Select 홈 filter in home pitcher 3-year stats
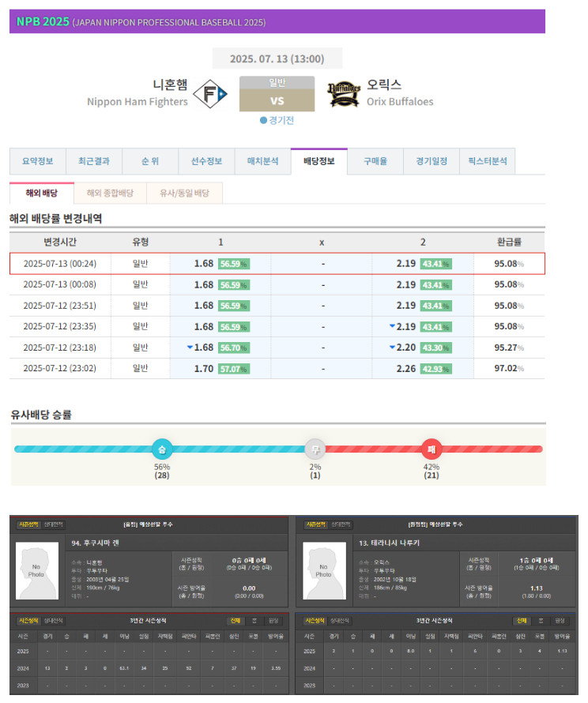588x703 pixels. tap(254, 621)
